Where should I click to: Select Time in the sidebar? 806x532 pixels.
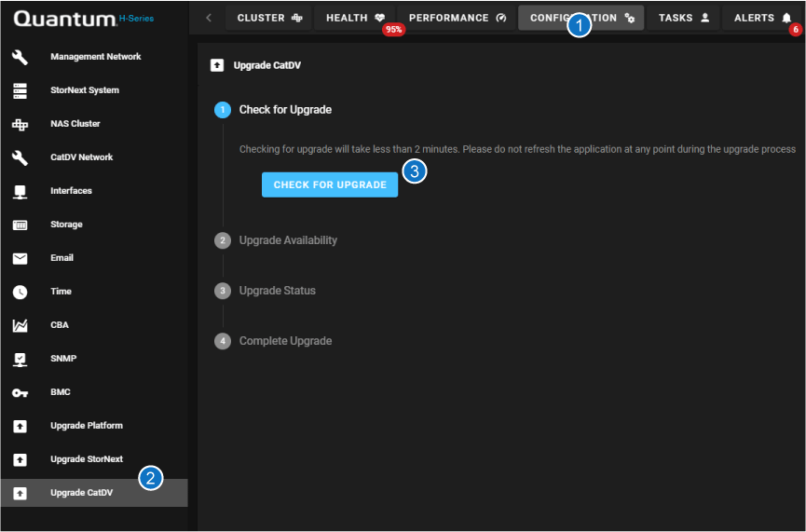94,292
